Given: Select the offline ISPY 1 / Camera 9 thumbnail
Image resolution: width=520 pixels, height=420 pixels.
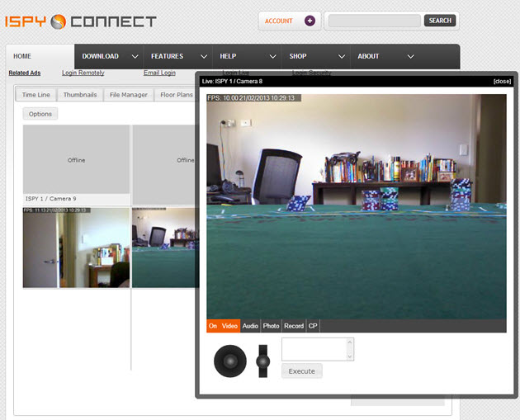Looking at the screenshot, I should pos(76,160).
